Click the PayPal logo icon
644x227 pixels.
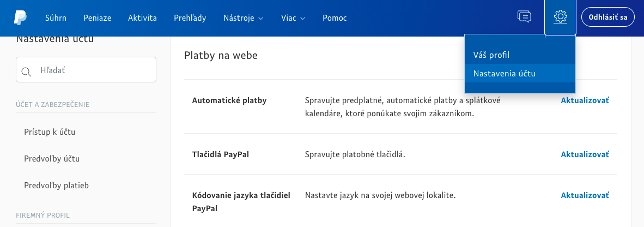coord(20,17)
